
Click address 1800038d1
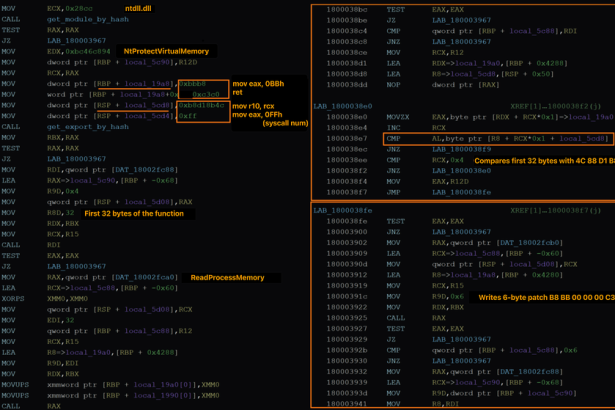coord(347,63)
